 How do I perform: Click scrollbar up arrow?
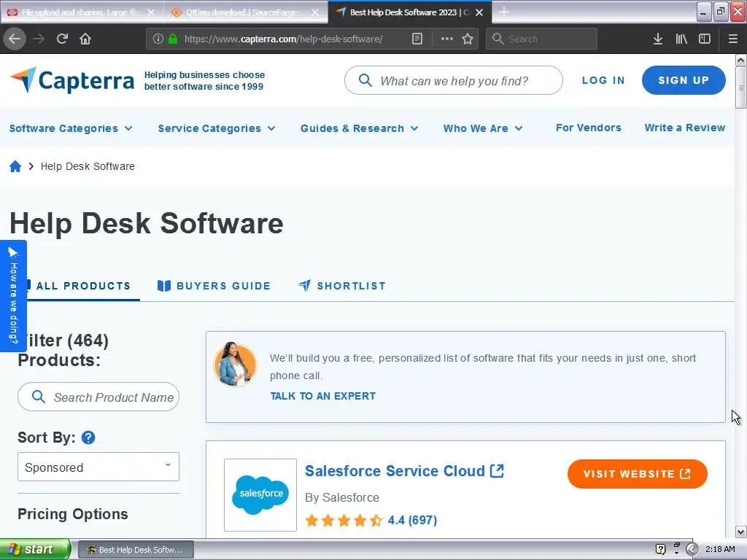click(741, 60)
